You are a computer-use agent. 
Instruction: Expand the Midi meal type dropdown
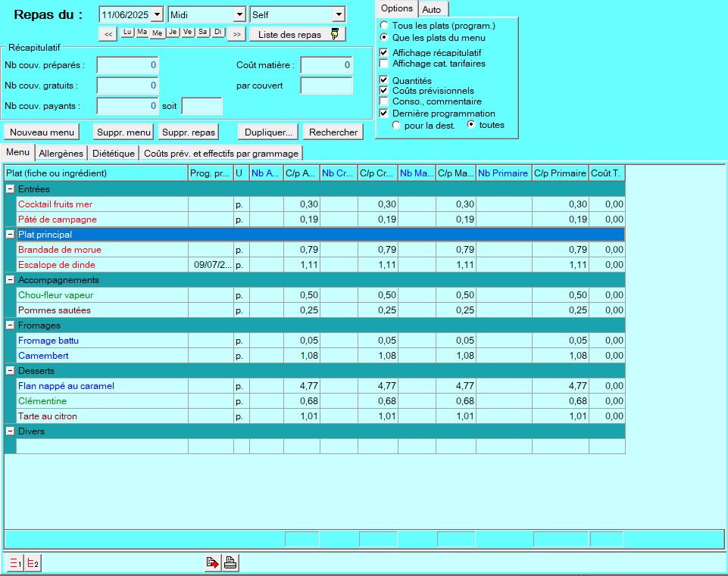click(x=239, y=14)
